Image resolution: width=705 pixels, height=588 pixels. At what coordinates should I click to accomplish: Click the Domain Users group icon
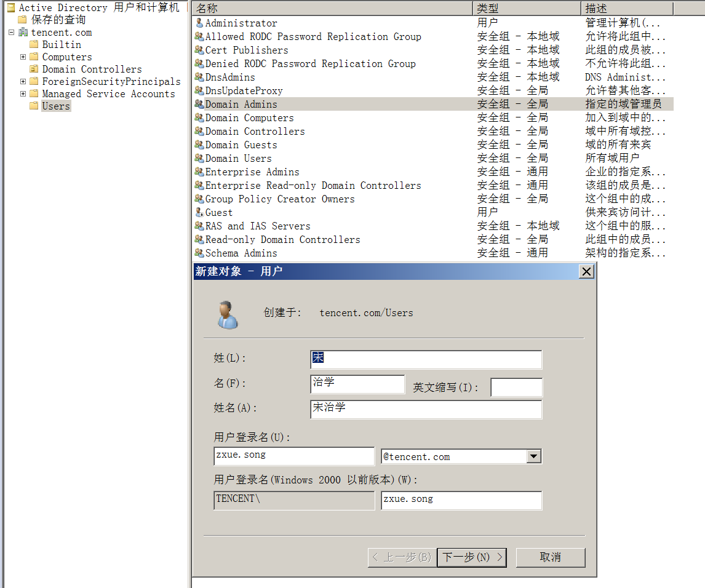(x=200, y=158)
